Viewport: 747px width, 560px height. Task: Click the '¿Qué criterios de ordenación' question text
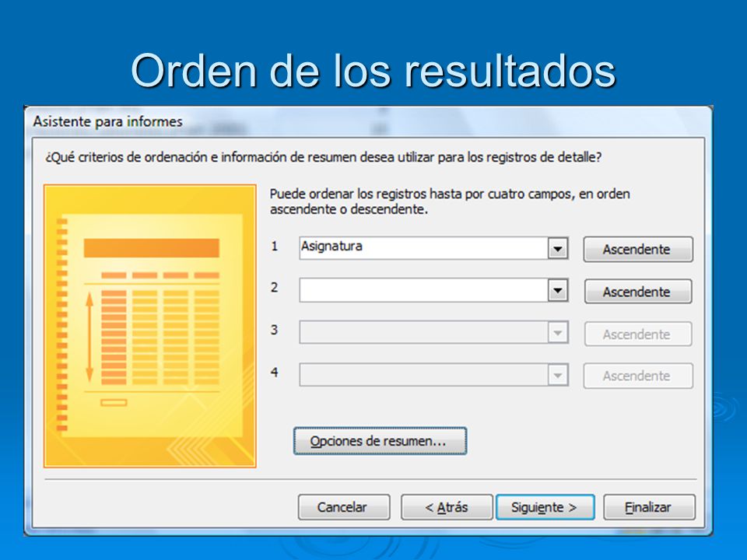coord(324,157)
